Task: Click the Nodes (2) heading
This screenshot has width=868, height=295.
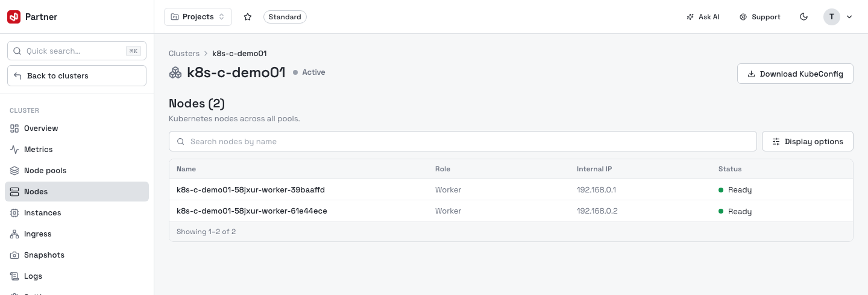Action: point(197,104)
